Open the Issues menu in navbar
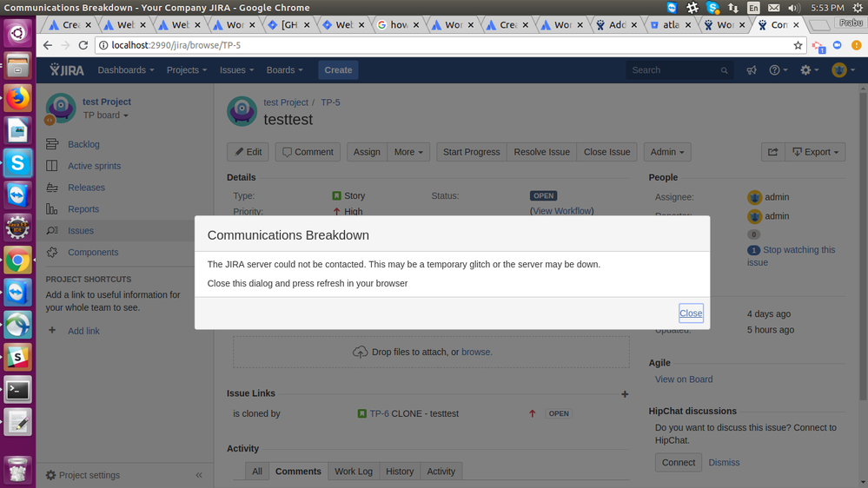The image size is (868, 488). pyautogui.click(x=236, y=69)
